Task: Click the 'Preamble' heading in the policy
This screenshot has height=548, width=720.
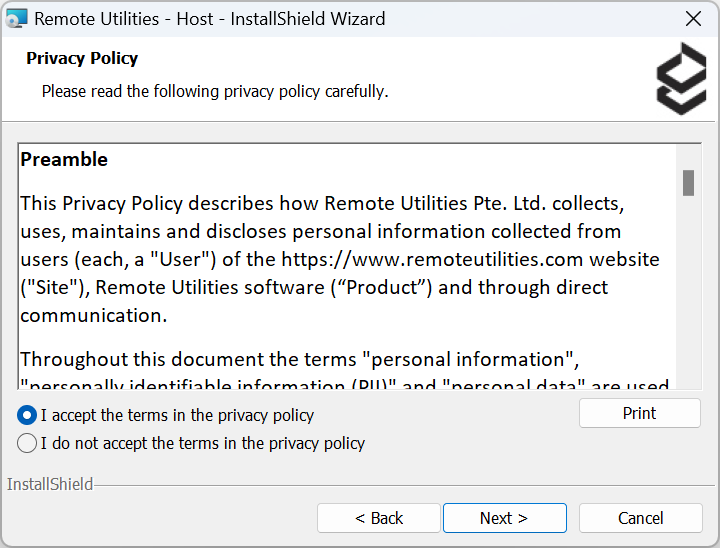Action: pos(64,160)
